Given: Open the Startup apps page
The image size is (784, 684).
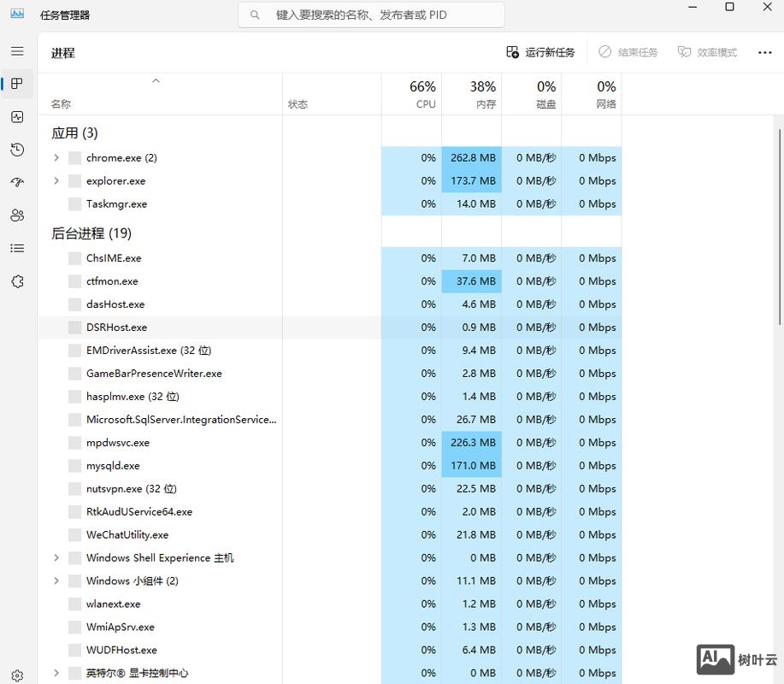Looking at the screenshot, I should pos(17,182).
